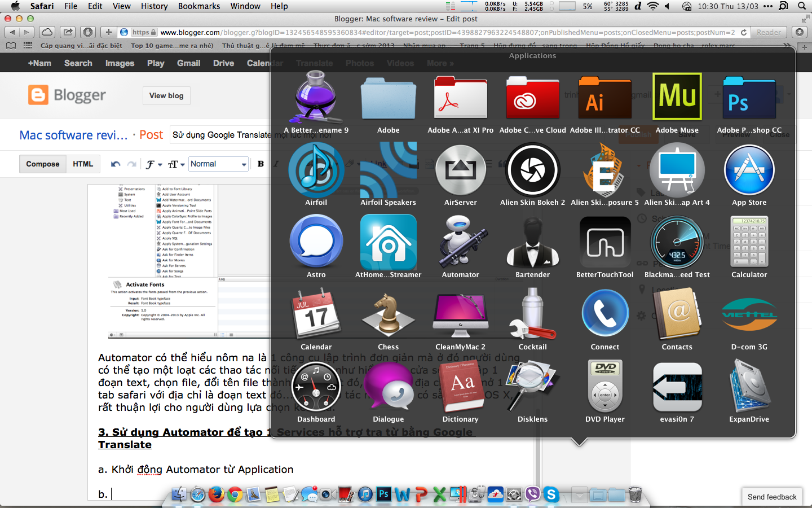Open Skype from the Dock

(x=551, y=494)
